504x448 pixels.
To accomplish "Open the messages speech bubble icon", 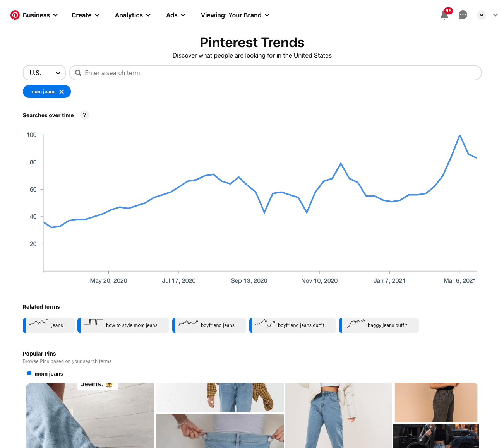I will coord(463,15).
